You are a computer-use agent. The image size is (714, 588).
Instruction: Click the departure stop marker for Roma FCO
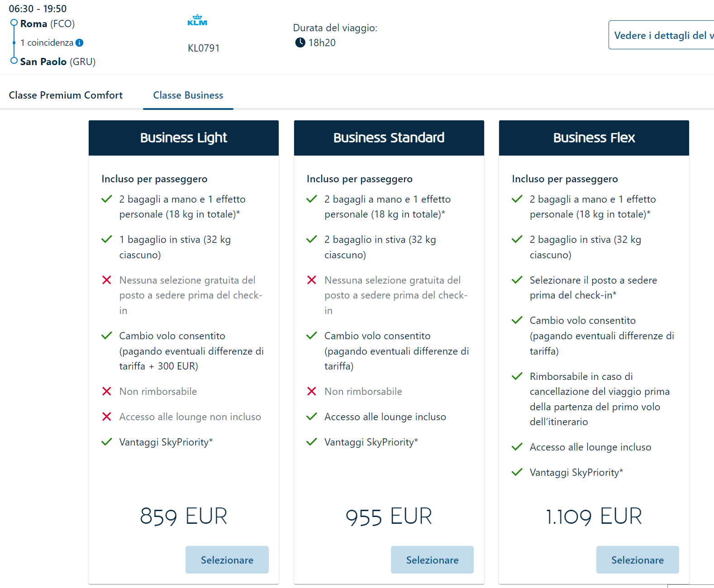tap(14, 23)
